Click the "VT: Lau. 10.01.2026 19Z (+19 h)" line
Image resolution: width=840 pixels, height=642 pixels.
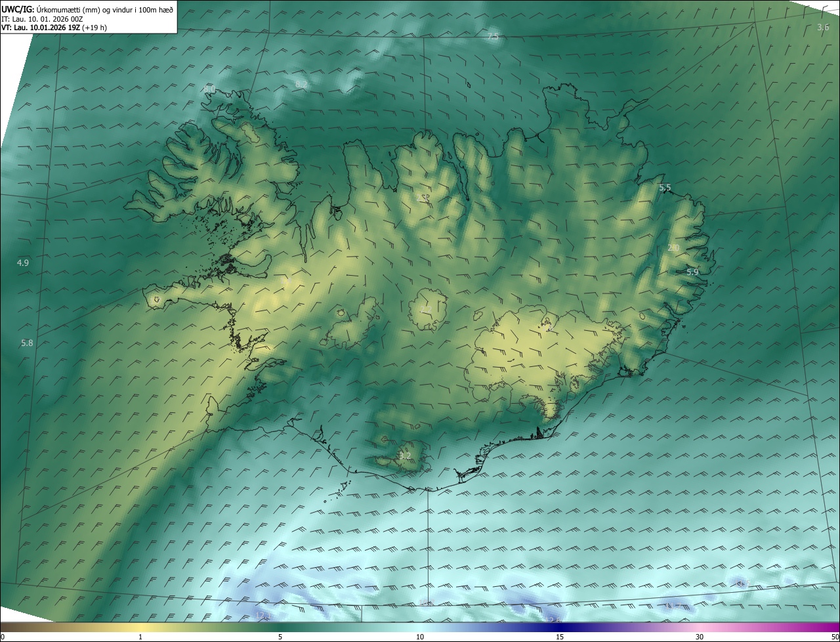[x=53, y=28]
